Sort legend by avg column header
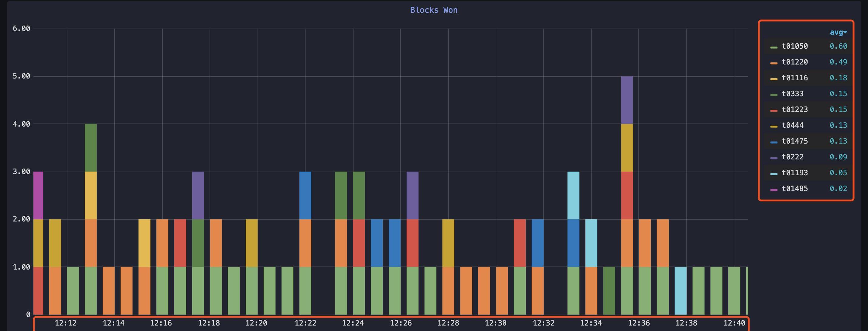The image size is (868, 331). [x=838, y=32]
